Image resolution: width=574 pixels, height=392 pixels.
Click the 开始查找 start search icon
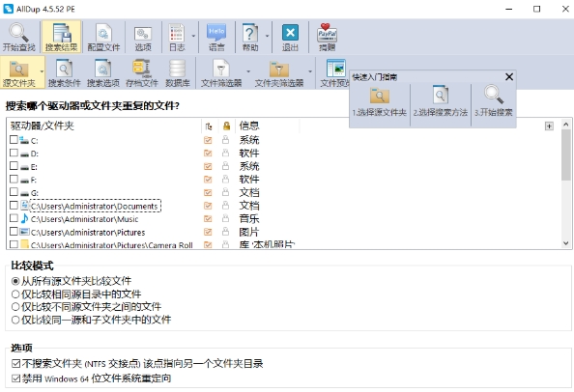pos(19,37)
